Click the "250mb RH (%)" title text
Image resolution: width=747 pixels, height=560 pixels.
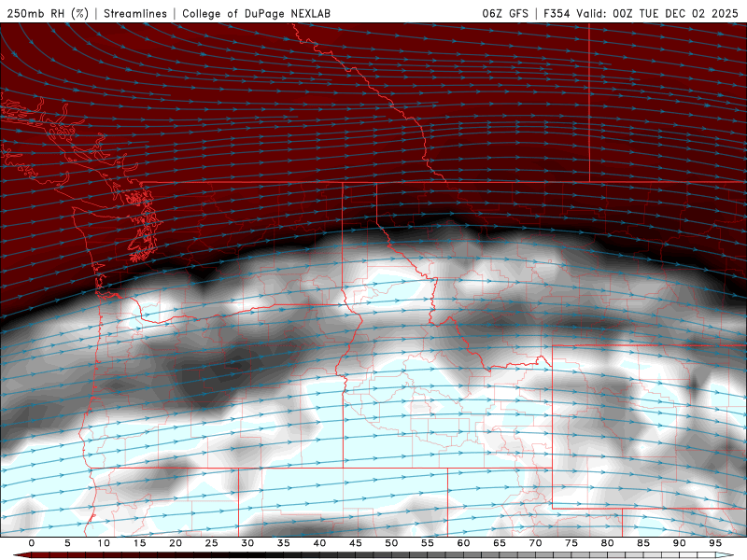tap(48, 13)
